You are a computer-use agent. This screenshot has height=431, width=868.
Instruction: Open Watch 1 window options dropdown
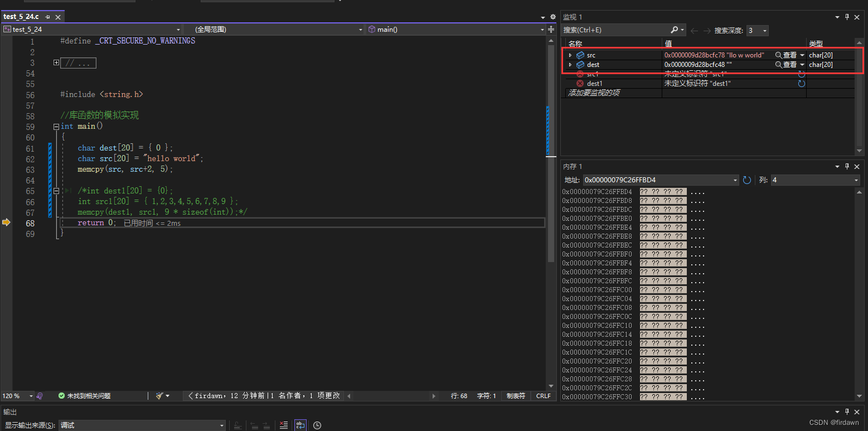[837, 17]
